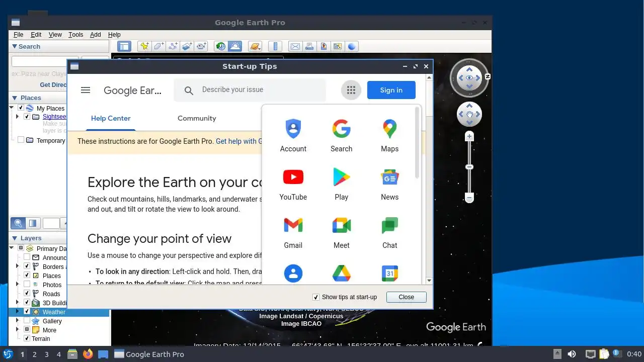Uncheck Show tips at start-up
The height and width of the screenshot is (362, 644).
tap(316, 297)
